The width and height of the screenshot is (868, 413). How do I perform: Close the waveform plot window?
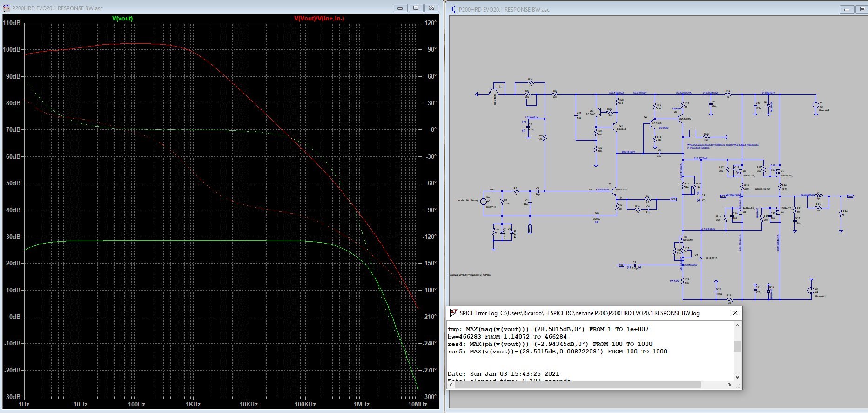(432, 8)
